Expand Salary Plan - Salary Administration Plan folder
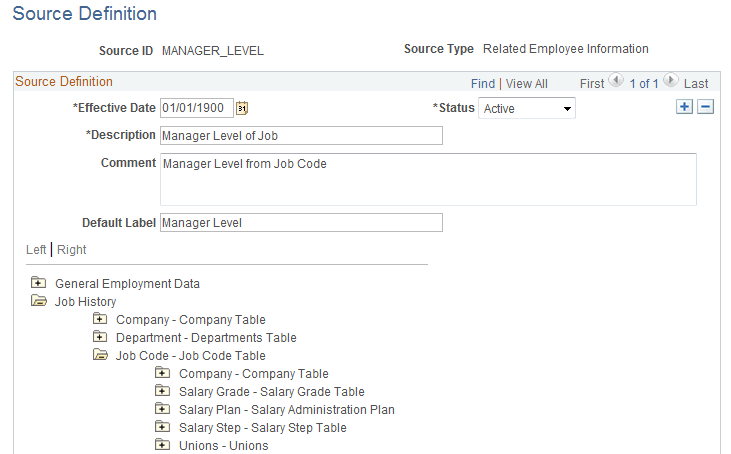The height and width of the screenshot is (454, 731). coord(162,408)
